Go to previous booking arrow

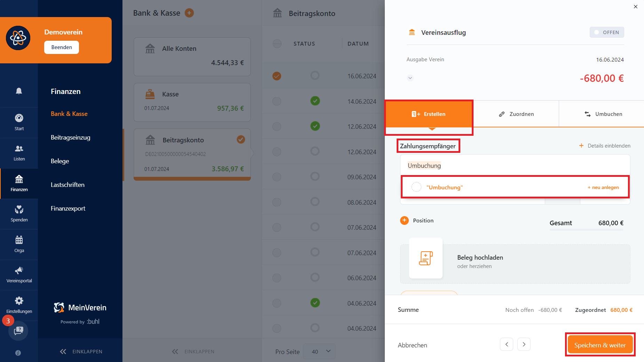[507, 344]
